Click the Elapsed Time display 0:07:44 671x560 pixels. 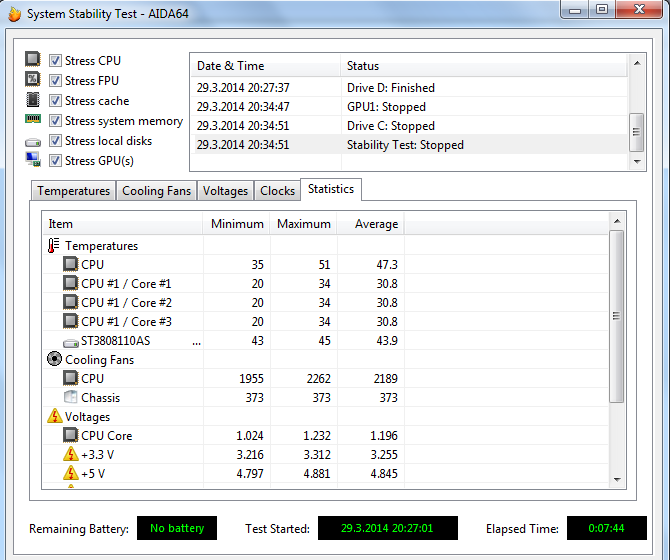(606, 528)
